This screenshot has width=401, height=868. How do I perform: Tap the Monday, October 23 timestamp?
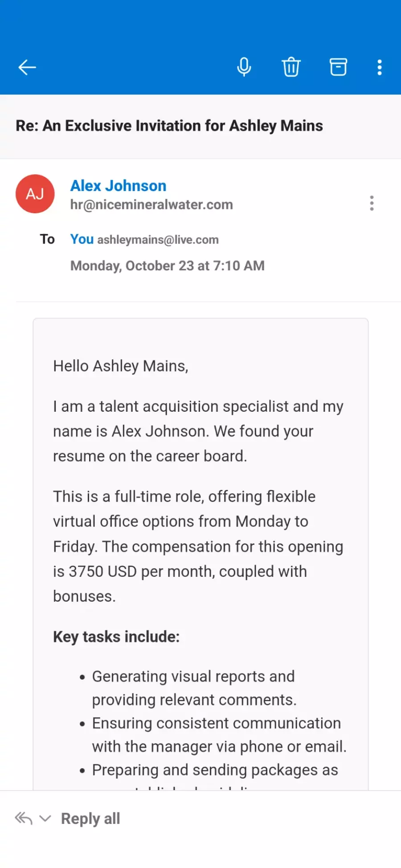coord(168,266)
